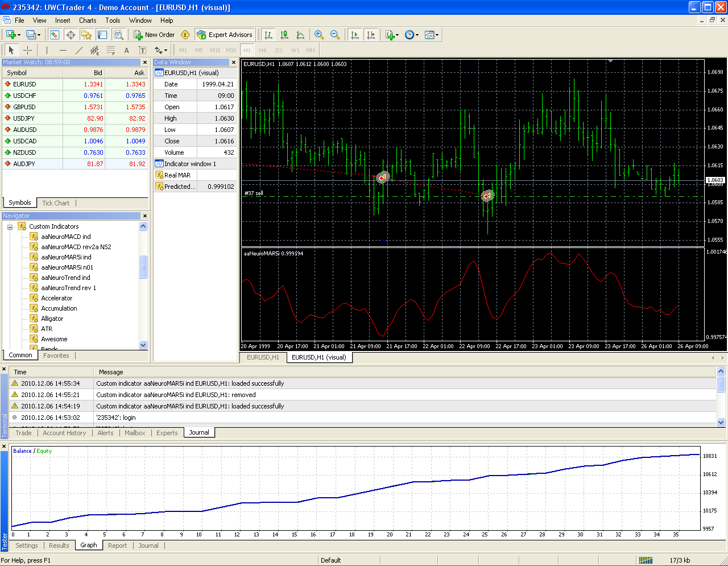Collapse the Custom Indicators tree node

10,226
